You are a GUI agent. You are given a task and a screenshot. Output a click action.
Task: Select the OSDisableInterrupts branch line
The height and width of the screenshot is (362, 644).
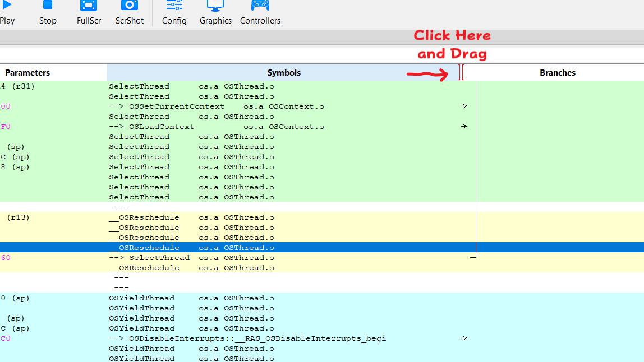(x=247, y=338)
